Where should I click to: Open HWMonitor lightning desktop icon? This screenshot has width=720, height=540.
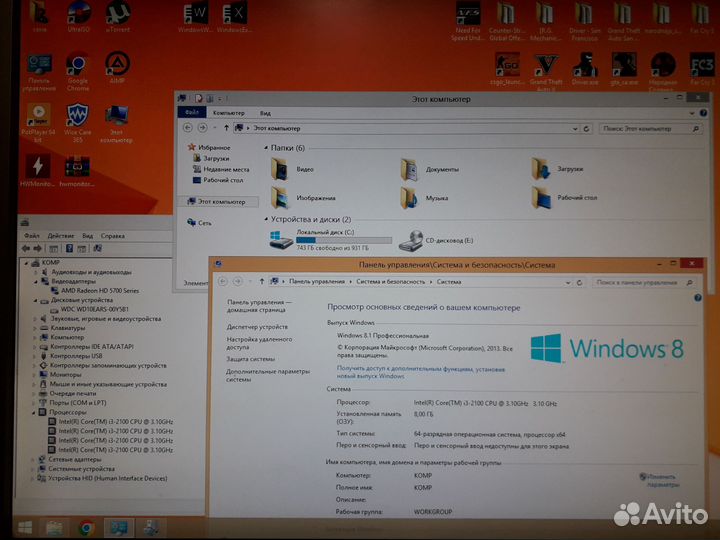pos(38,171)
